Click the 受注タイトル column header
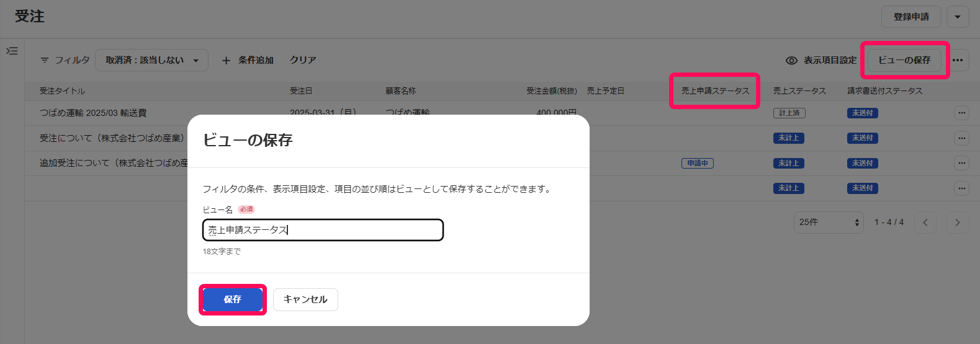This screenshot has height=344, width=980. click(x=63, y=90)
